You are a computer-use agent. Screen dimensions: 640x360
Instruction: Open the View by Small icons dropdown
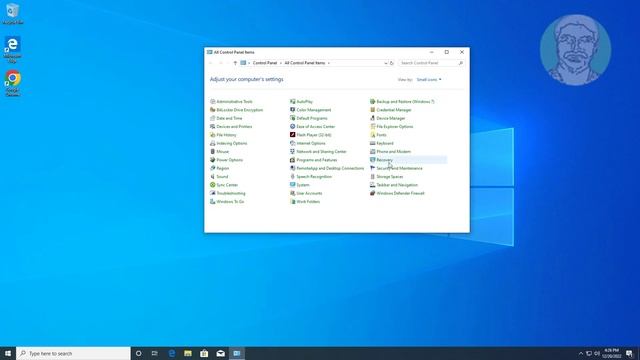[x=429, y=80]
